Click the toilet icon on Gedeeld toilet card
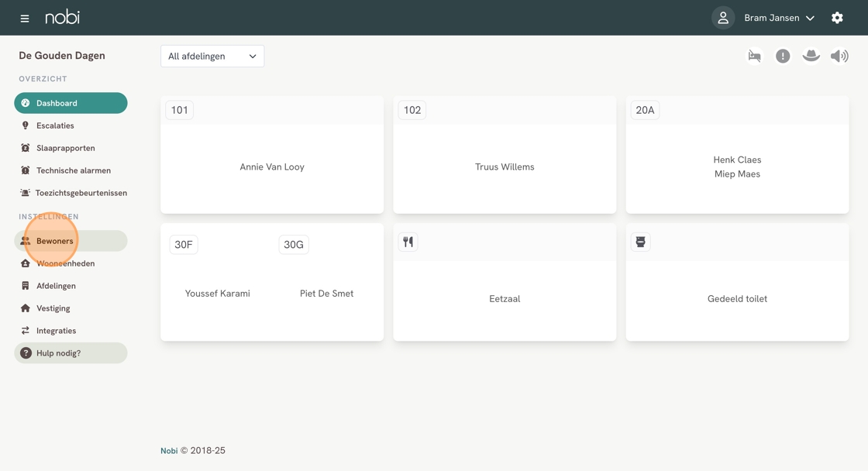 tap(641, 242)
